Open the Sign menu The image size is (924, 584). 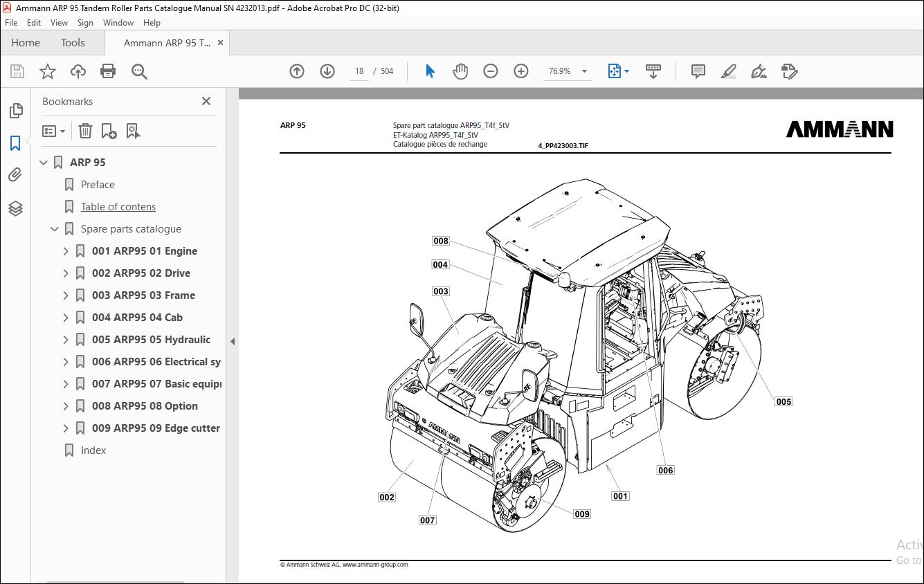(x=85, y=23)
